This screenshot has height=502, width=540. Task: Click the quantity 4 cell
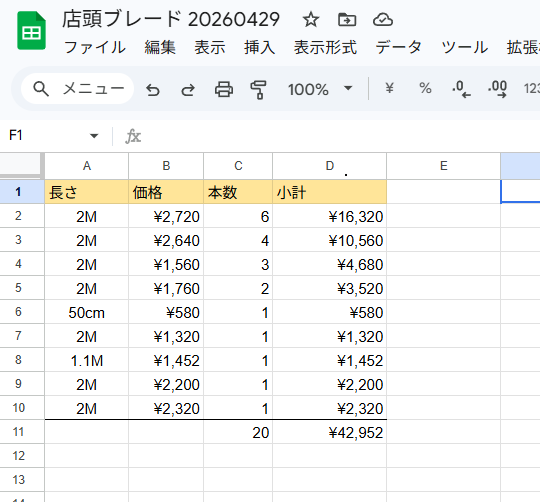[x=238, y=240]
